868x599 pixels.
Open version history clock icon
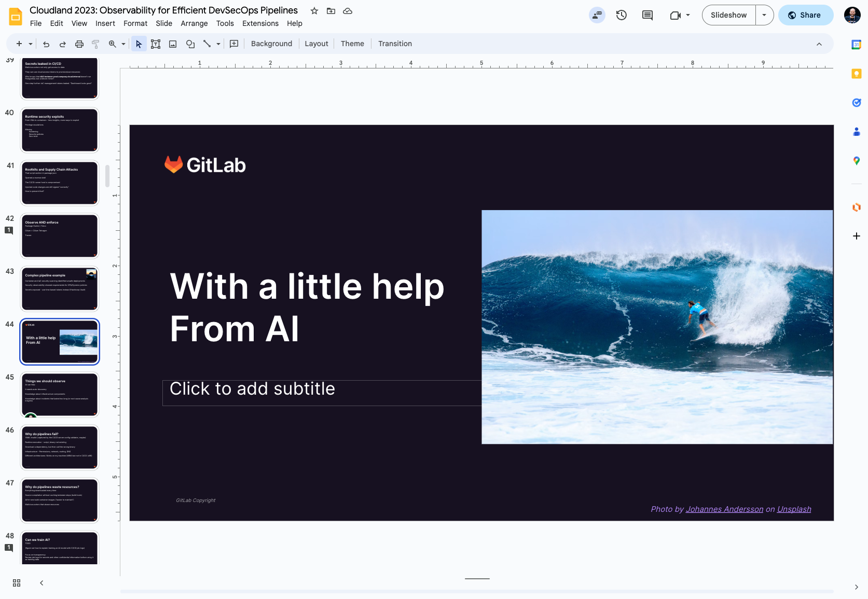(x=621, y=15)
